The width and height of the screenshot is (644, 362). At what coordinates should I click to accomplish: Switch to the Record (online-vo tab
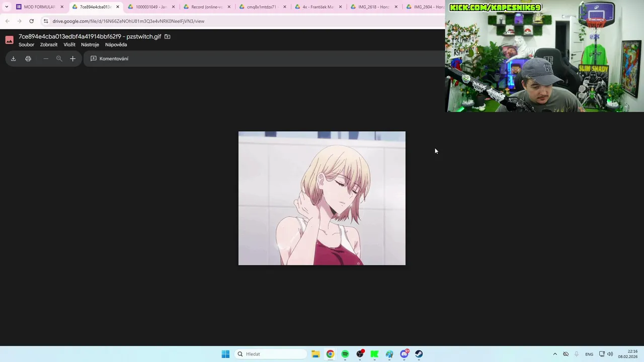point(206,7)
